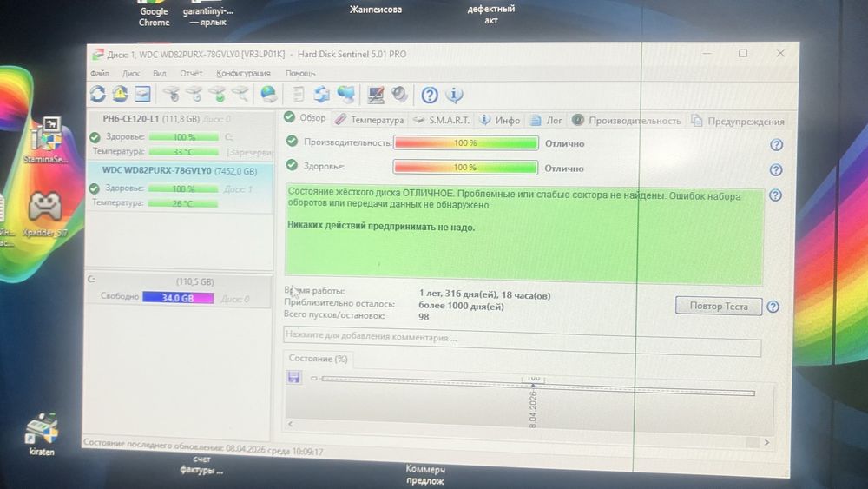Select the дефектный акт desktop icon
Viewport: 868px width, 489px height.
pyautogui.click(x=491, y=14)
